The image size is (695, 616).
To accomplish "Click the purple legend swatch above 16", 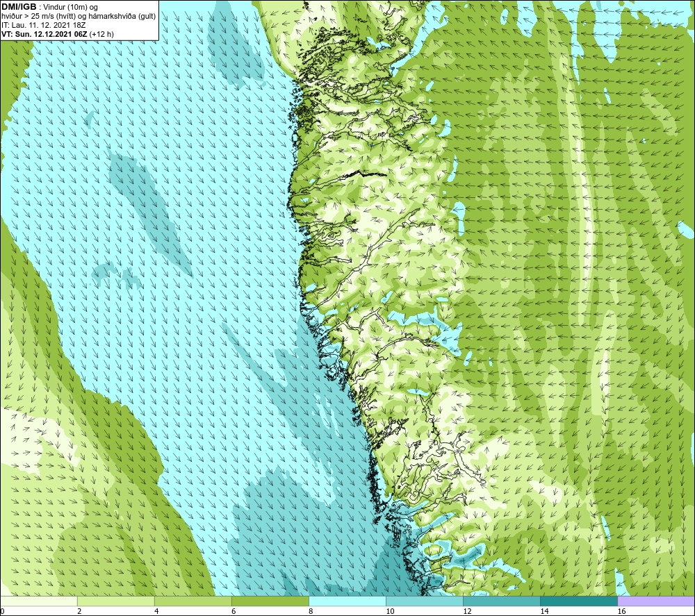I will (656, 601).
